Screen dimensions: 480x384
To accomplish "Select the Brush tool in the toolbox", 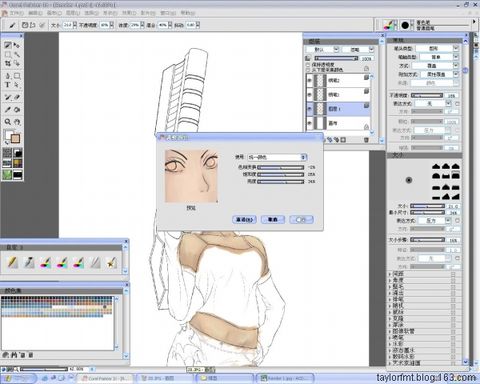I will click(x=8, y=45).
